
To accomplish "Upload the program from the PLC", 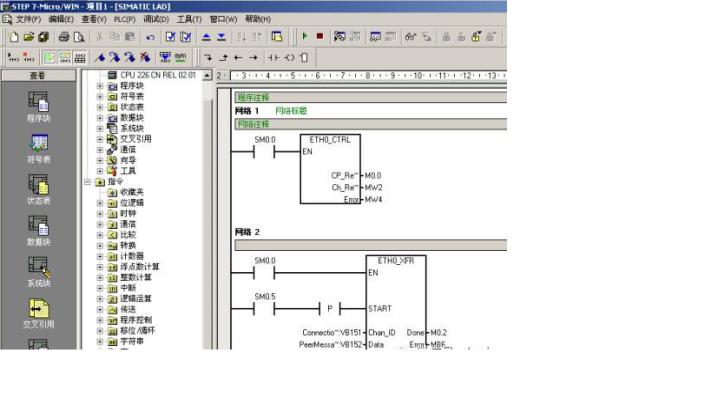I will [x=206, y=37].
